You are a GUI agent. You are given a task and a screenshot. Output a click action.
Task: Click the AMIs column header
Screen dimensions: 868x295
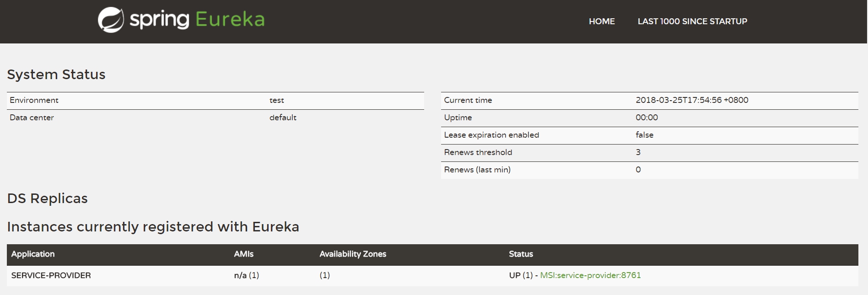[243, 254]
